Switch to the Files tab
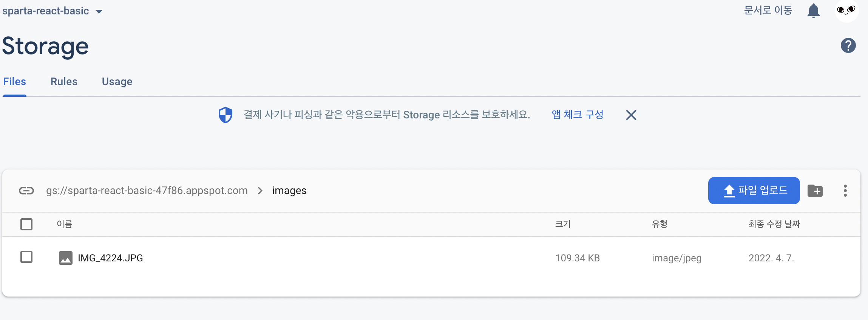Image resolution: width=868 pixels, height=320 pixels. 14,82
